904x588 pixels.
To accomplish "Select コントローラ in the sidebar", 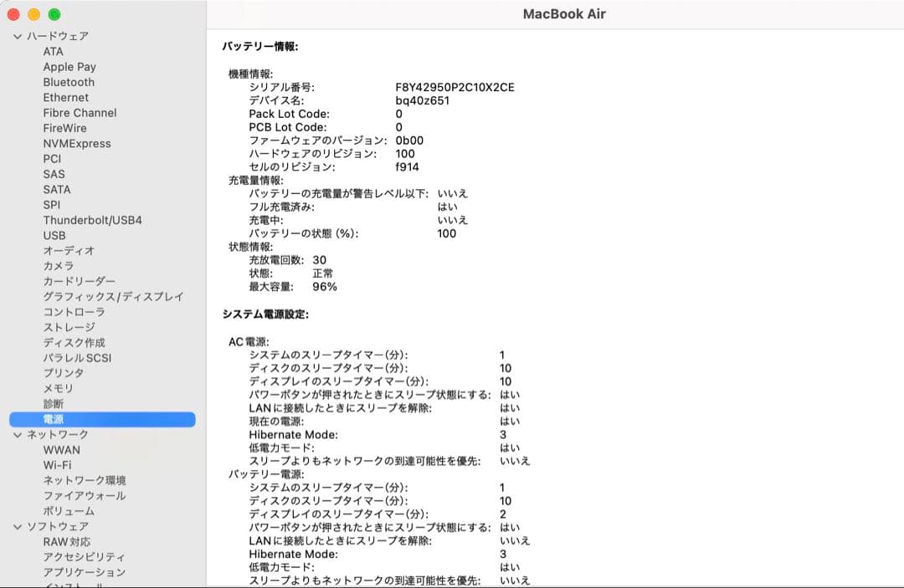I will [74, 312].
